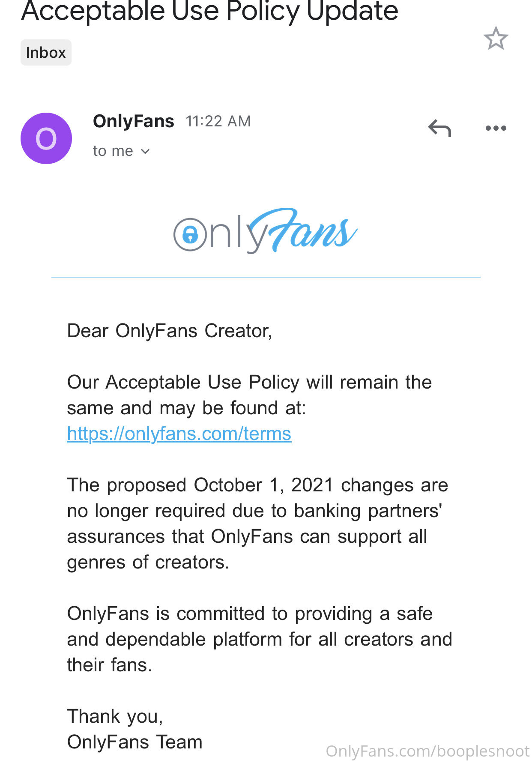Click the 'Dear OnlyFans Creator,' greeting
Image resolution: width=532 pixels, height=763 pixels.
[x=170, y=331]
